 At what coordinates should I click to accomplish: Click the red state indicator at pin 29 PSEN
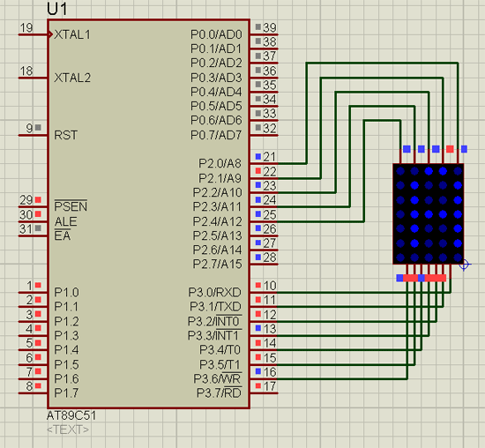pos(38,200)
